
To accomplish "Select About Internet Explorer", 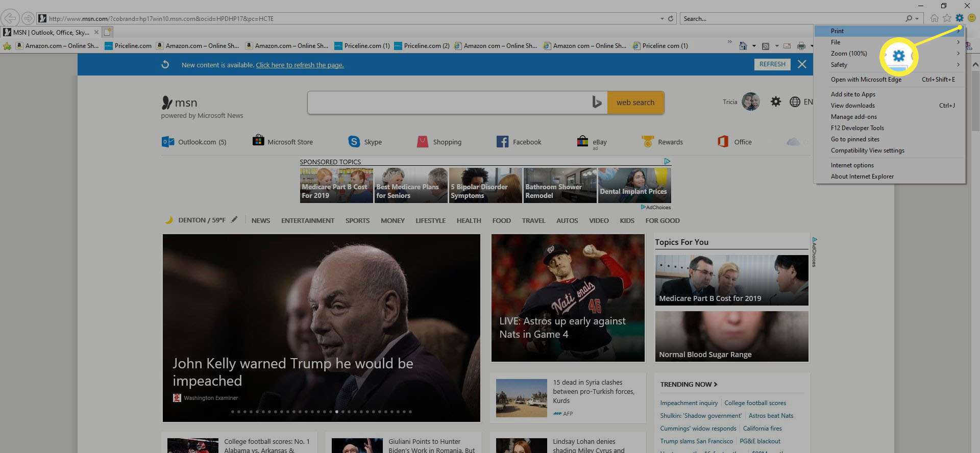I will (890, 176).
